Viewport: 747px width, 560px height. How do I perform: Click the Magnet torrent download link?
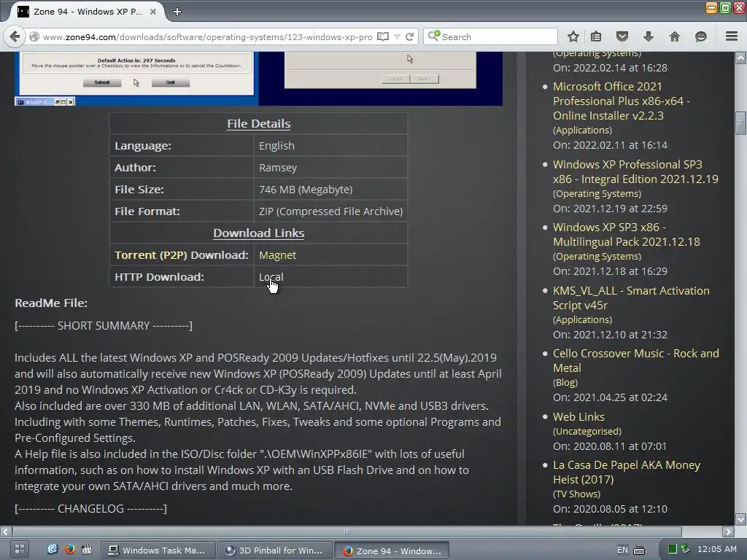pyautogui.click(x=277, y=255)
